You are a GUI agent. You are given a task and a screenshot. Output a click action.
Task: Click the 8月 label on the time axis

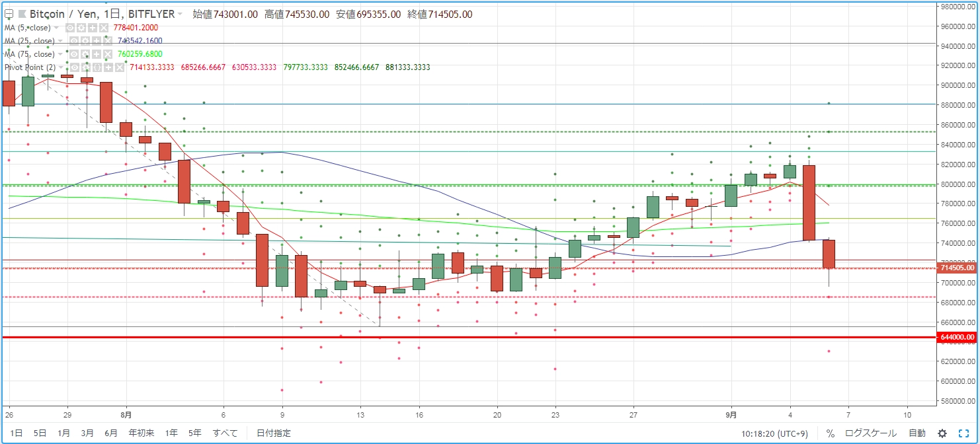[126, 415]
